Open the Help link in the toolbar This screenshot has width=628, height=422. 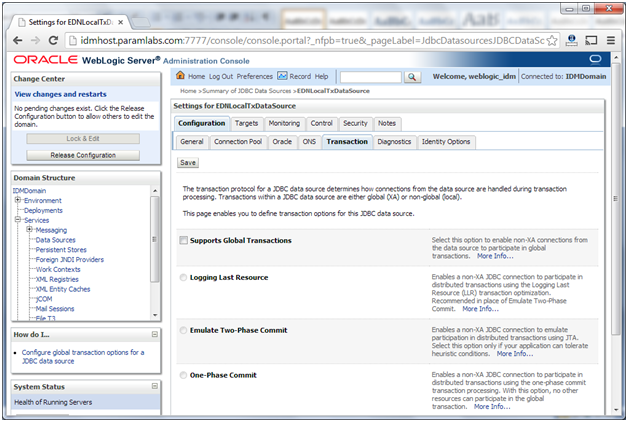pos(321,76)
